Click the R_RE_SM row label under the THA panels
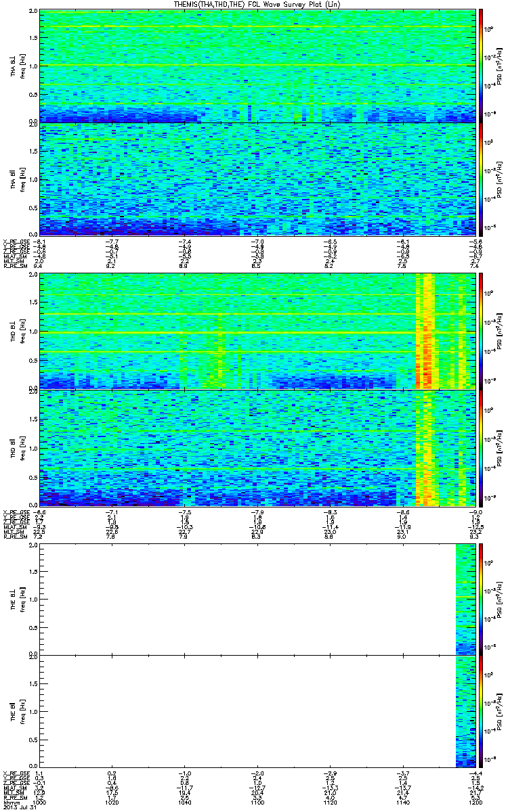The image size is (508, 812). click(x=14, y=267)
